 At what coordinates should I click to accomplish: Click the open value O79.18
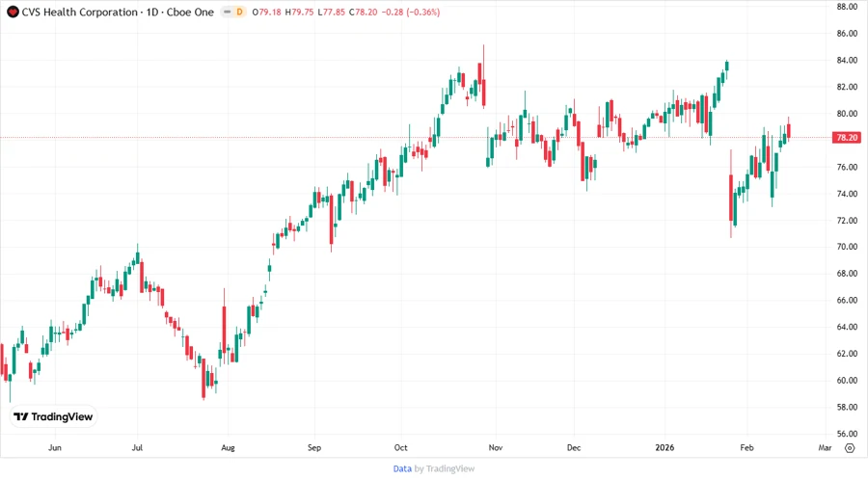click(x=266, y=13)
